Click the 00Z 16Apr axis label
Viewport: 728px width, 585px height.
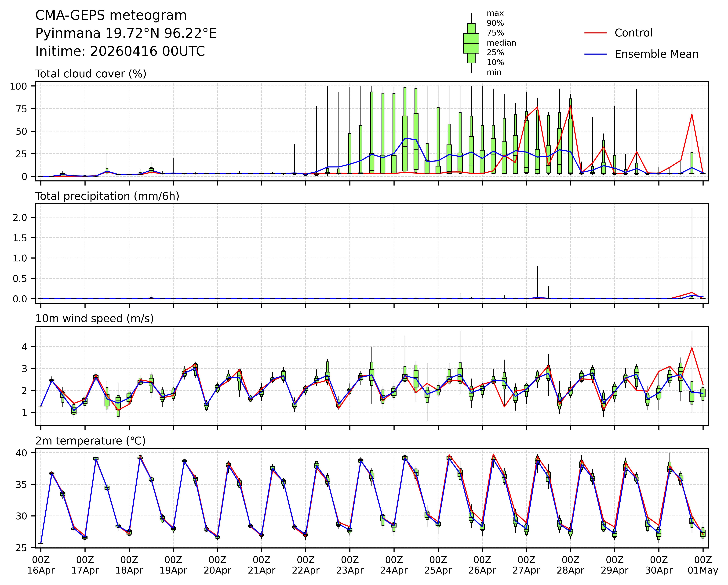click(41, 565)
